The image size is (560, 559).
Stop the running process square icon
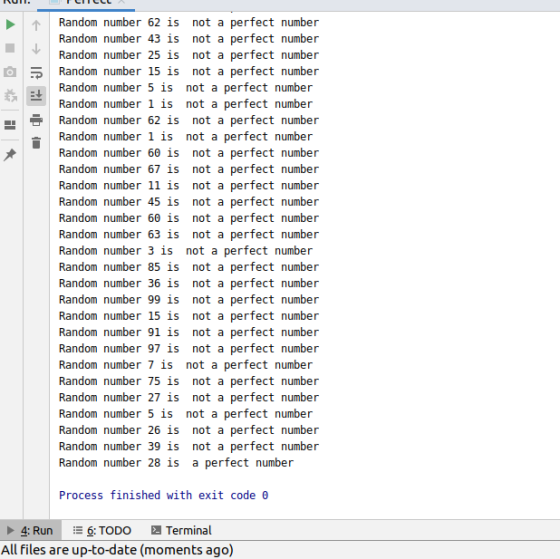(10, 48)
